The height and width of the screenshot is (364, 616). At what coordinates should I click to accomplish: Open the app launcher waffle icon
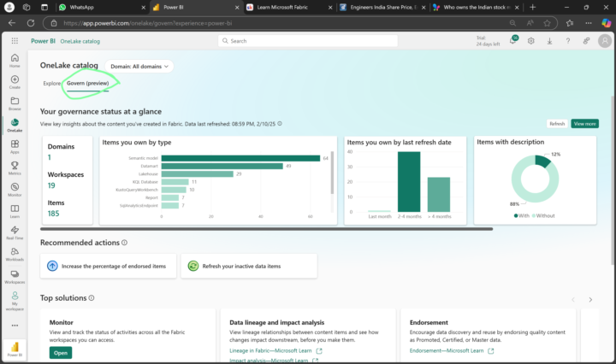(x=15, y=41)
